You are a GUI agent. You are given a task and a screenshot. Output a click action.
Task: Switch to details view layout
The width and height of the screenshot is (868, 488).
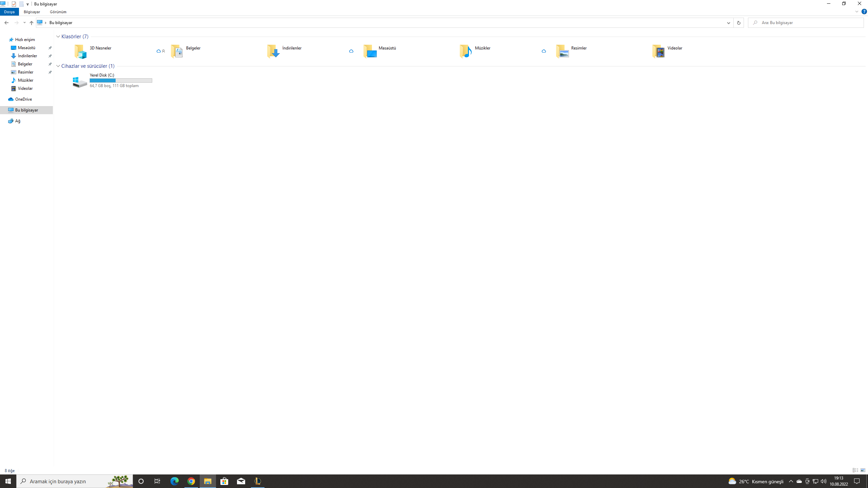855,470
